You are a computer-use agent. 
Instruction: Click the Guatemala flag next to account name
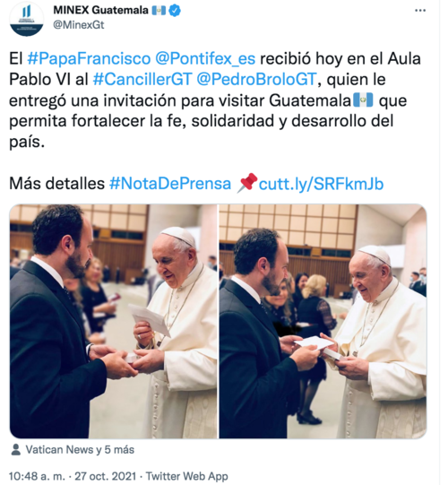click(x=159, y=11)
